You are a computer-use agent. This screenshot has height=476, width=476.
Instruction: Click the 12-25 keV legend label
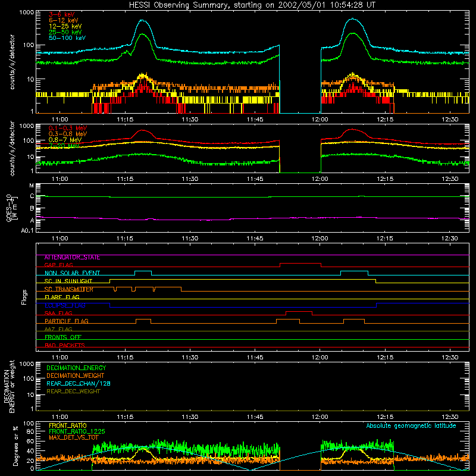pyautogui.click(x=65, y=26)
